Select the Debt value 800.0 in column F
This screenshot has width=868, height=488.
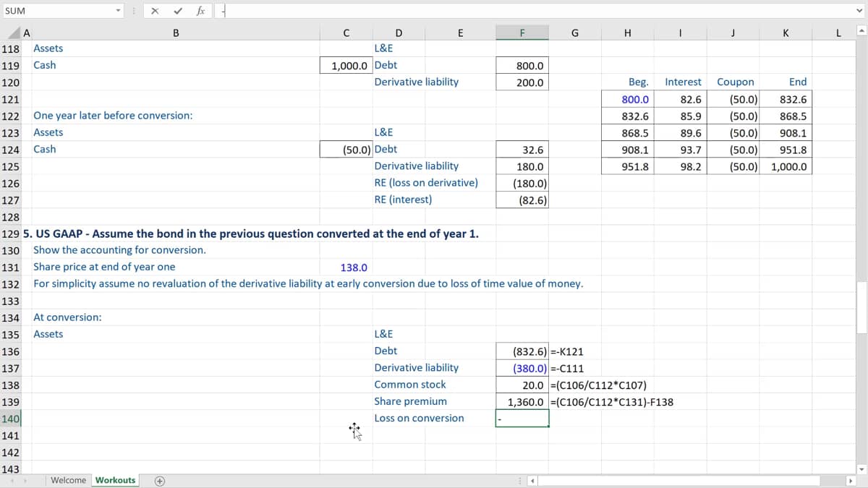522,65
